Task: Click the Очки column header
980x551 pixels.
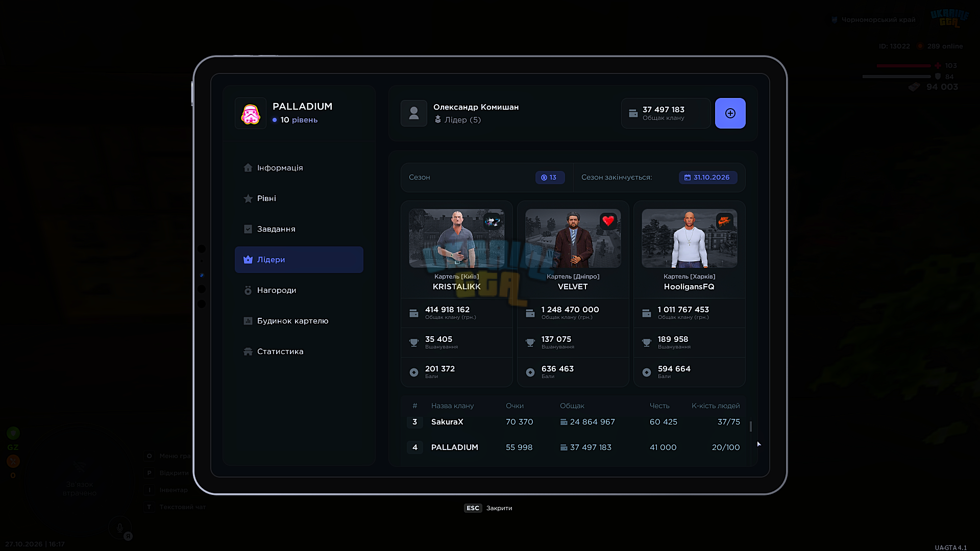Action: click(x=514, y=406)
